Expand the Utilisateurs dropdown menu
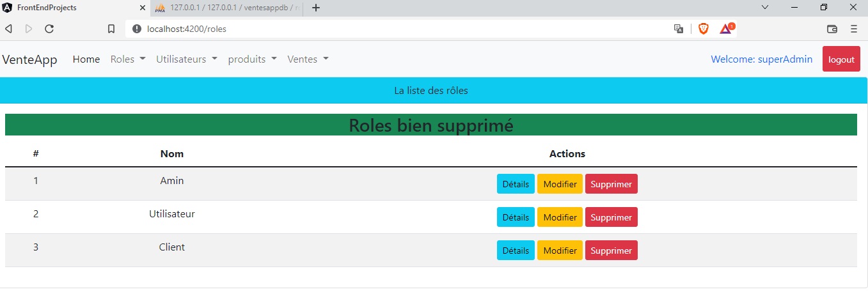 (187, 59)
